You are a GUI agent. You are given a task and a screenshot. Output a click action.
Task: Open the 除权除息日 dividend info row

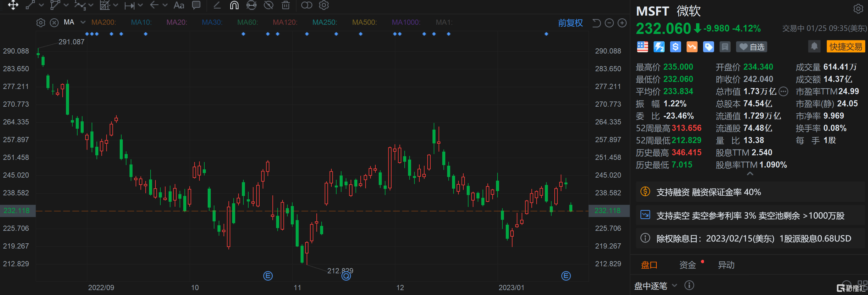(x=750, y=239)
